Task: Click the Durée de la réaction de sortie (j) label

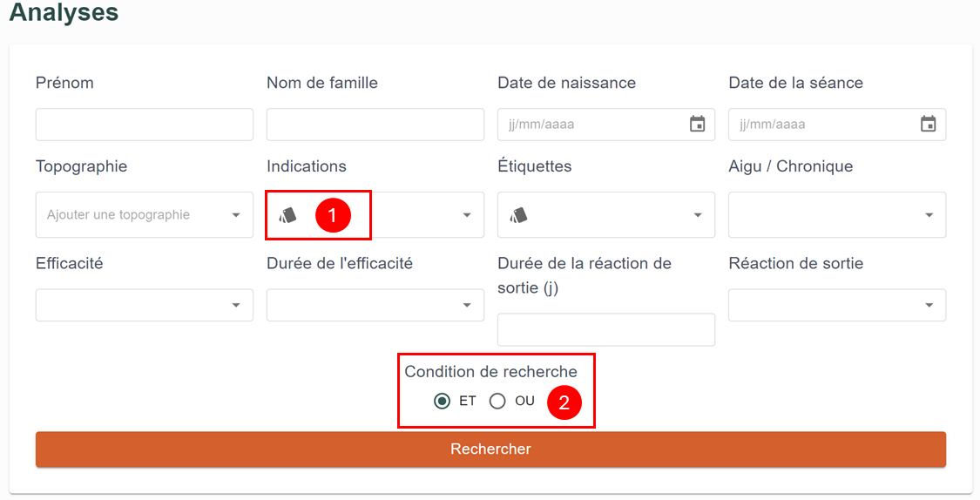Action: pyautogui.click(x=585, y=275)
